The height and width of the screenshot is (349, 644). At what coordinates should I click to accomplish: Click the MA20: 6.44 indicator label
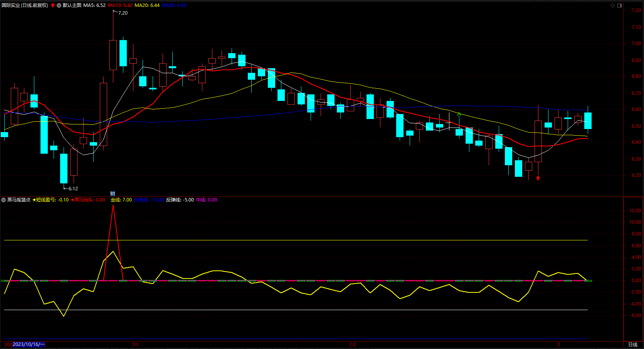pos(147,5)
